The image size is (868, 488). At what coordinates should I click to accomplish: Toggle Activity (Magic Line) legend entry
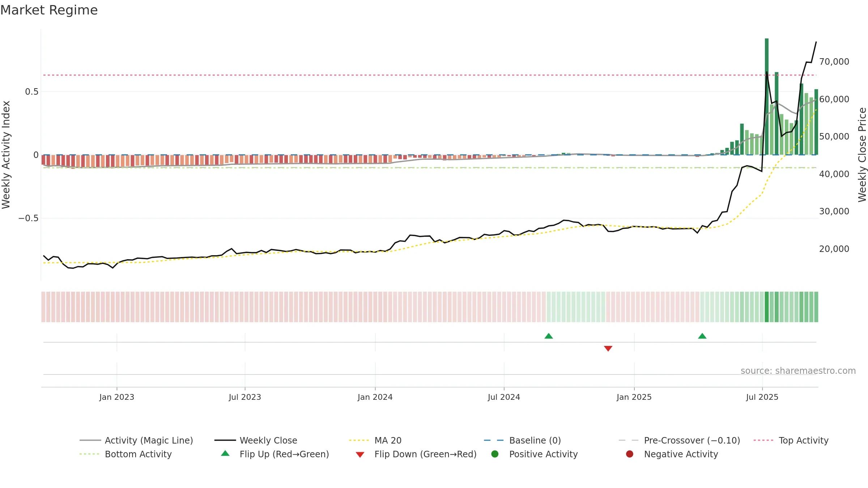[136, 440]
